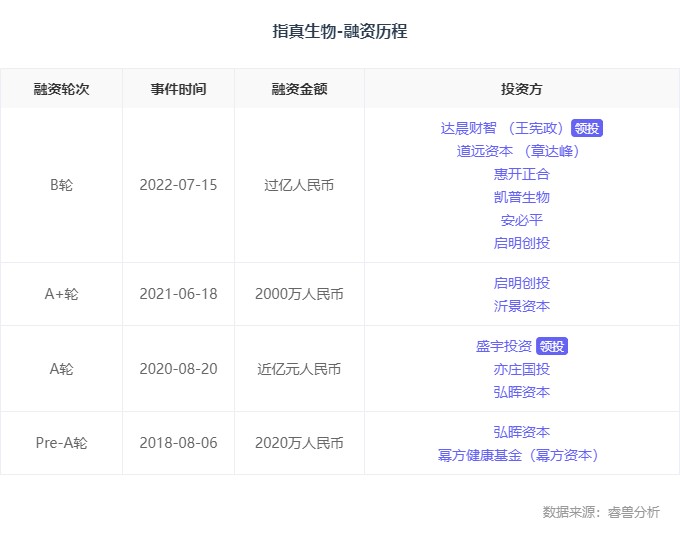Viewport: 680px width, 548px height.
Task: Select the Pre-A轮 round cell
Action: coord(61,443)
